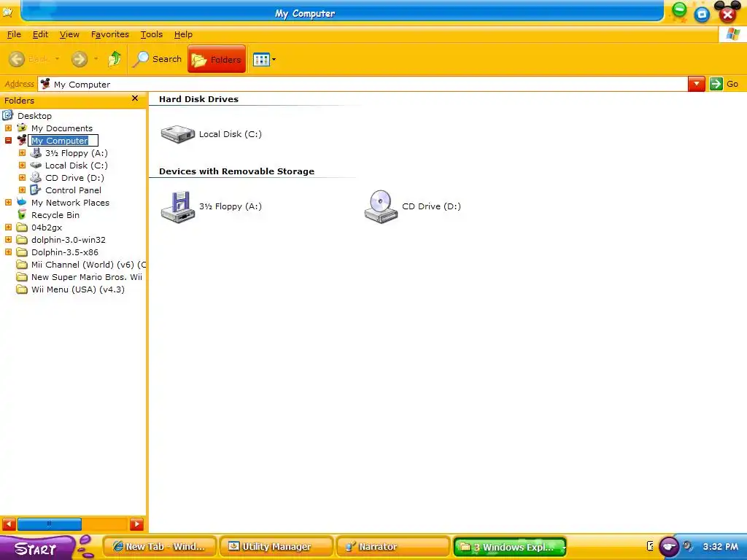
Task: Collapse My Computer tree node
Action: coord(8,141)
